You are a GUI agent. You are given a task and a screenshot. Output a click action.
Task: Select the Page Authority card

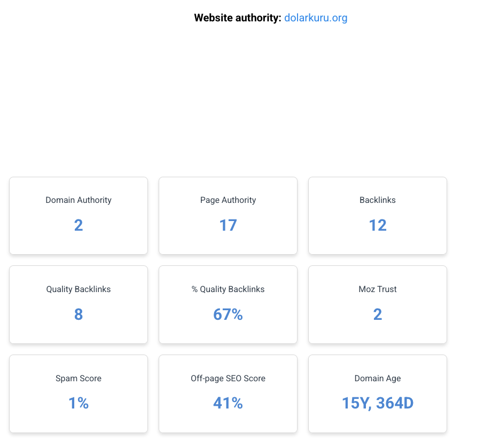pyautogui.click(x=228, y=216)
